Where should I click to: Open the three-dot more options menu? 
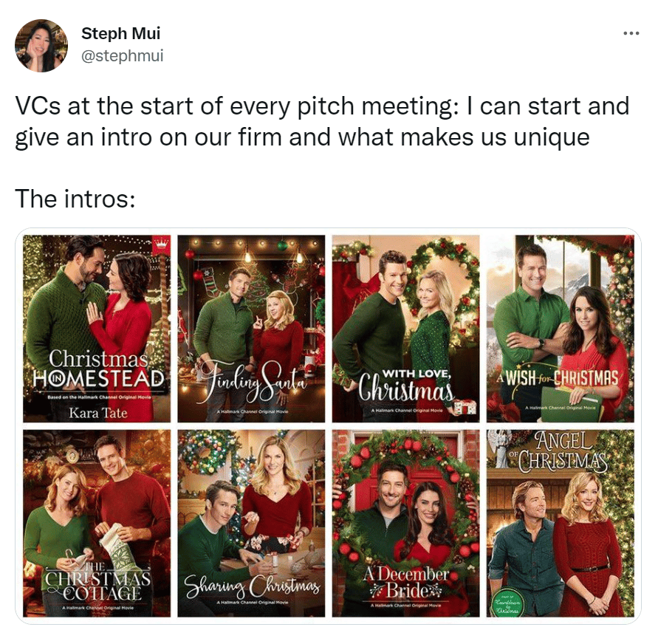click(631, 33)
